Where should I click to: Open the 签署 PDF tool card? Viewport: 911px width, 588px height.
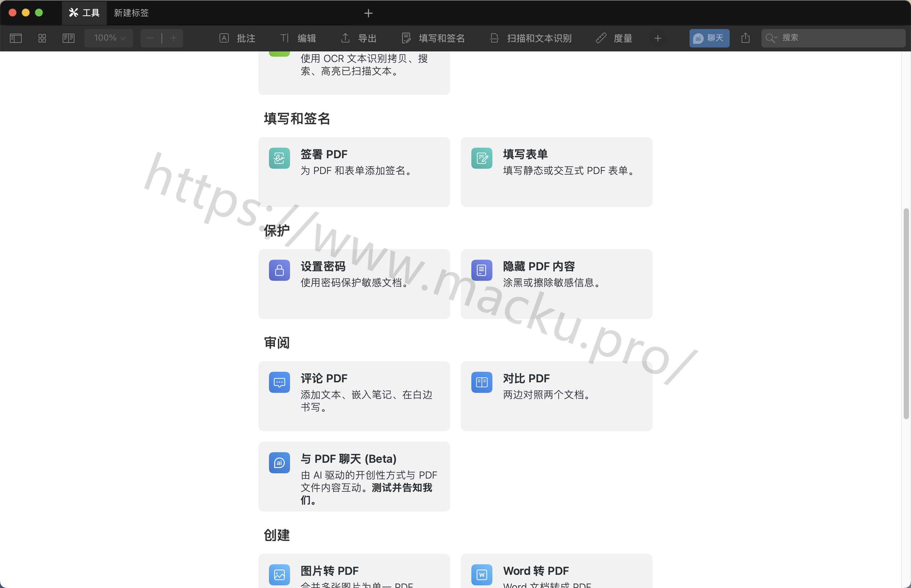tap(354, 172)
